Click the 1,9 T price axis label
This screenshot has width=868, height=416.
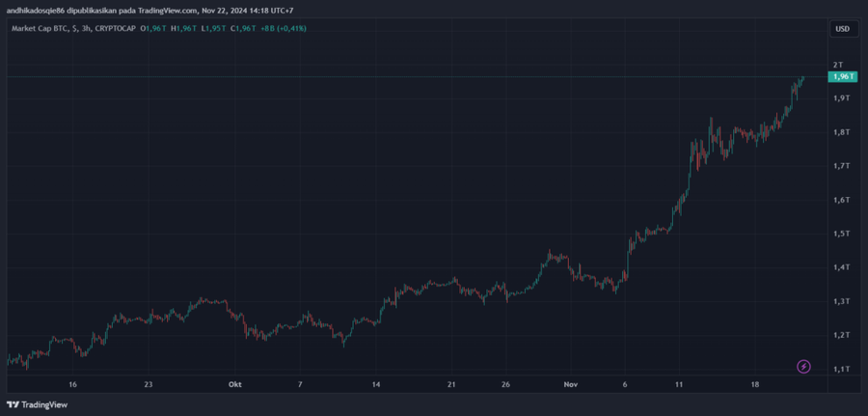click(x=841, y=98)
